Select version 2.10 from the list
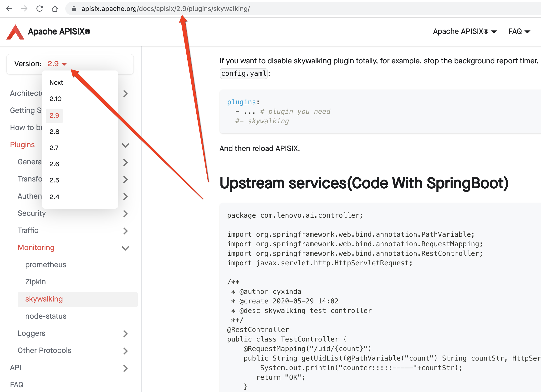541x392 pixels. pos(56,99)
